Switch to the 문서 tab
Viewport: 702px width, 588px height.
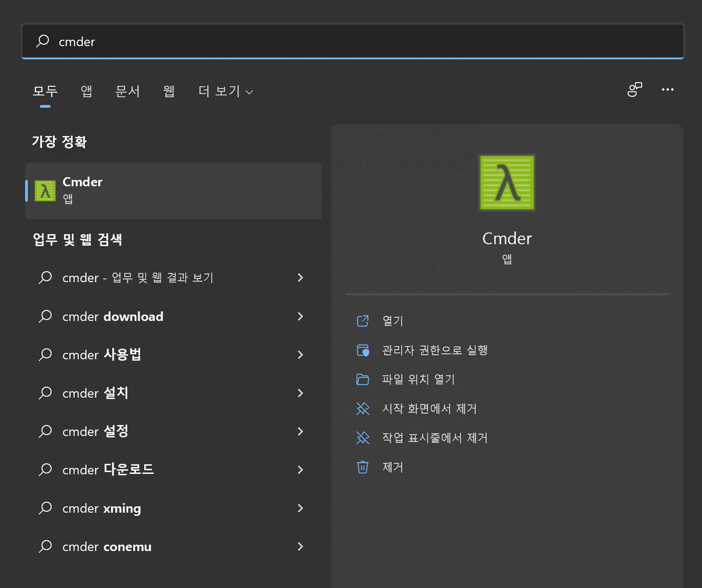[x=127, y=91]
